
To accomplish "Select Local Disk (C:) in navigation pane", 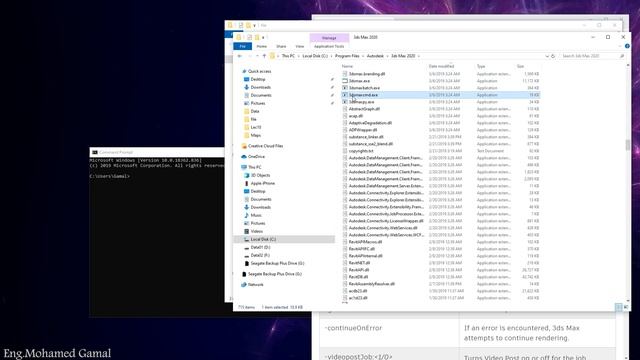I will point(263,239).
